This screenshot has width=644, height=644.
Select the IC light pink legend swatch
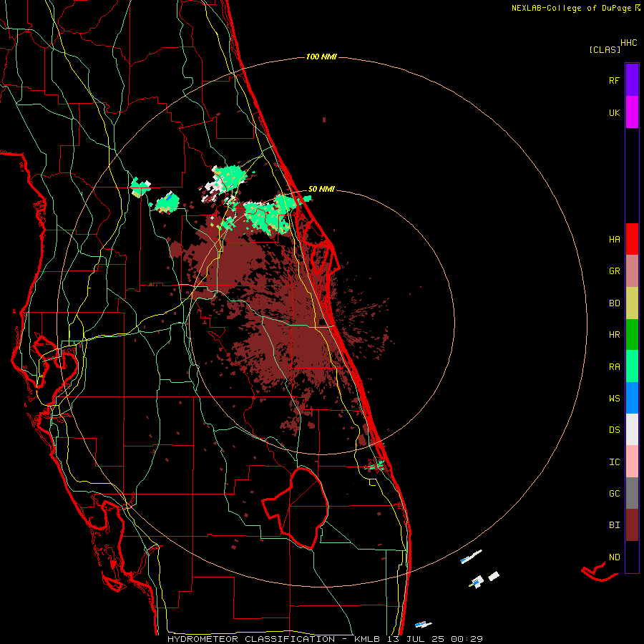point(632,462)
